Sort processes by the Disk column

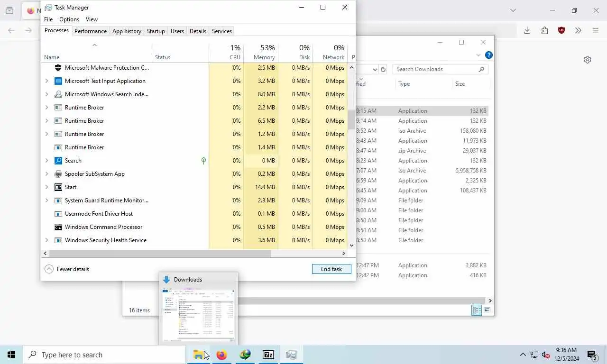295,53
